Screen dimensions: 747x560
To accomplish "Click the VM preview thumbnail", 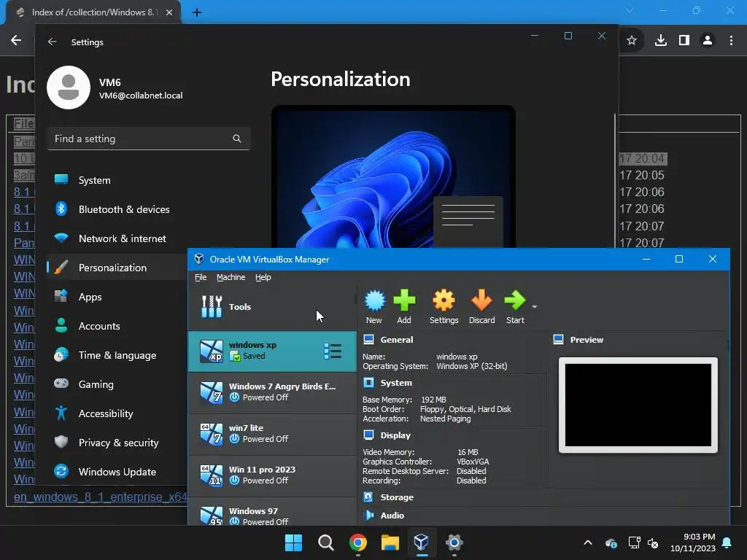I will [x=638, y=405].
